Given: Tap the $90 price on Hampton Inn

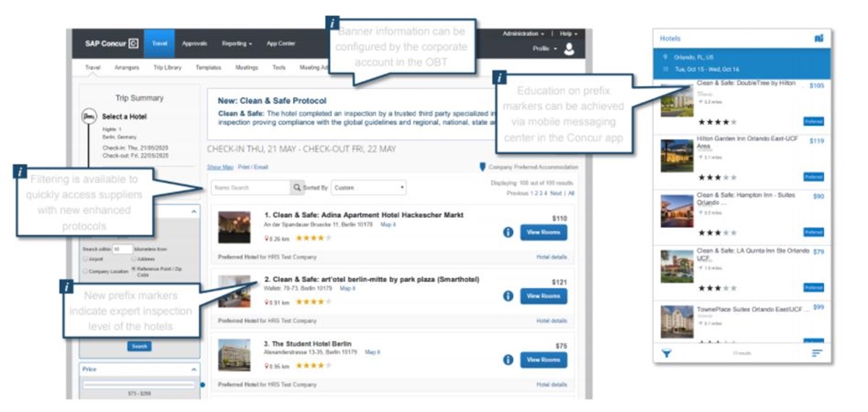Looking at the screenshot, I should point(818,196).
